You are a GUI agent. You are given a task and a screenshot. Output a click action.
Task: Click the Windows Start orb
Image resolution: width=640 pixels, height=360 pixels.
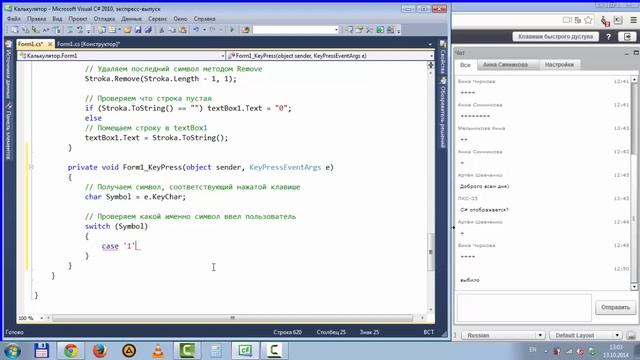tap(13, 351)
